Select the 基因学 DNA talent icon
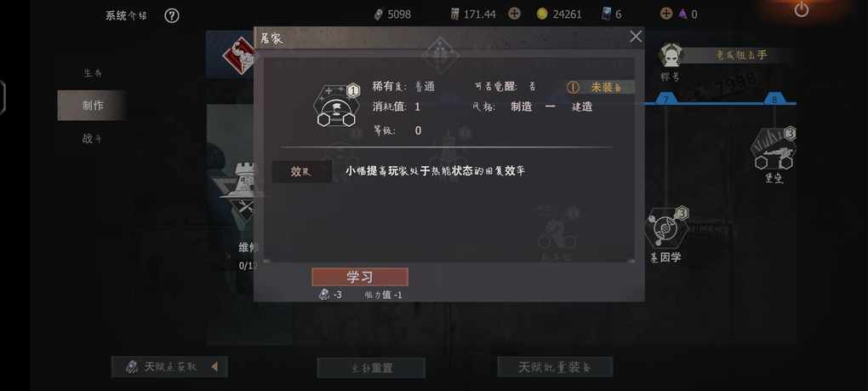 [x=665, y=227]
